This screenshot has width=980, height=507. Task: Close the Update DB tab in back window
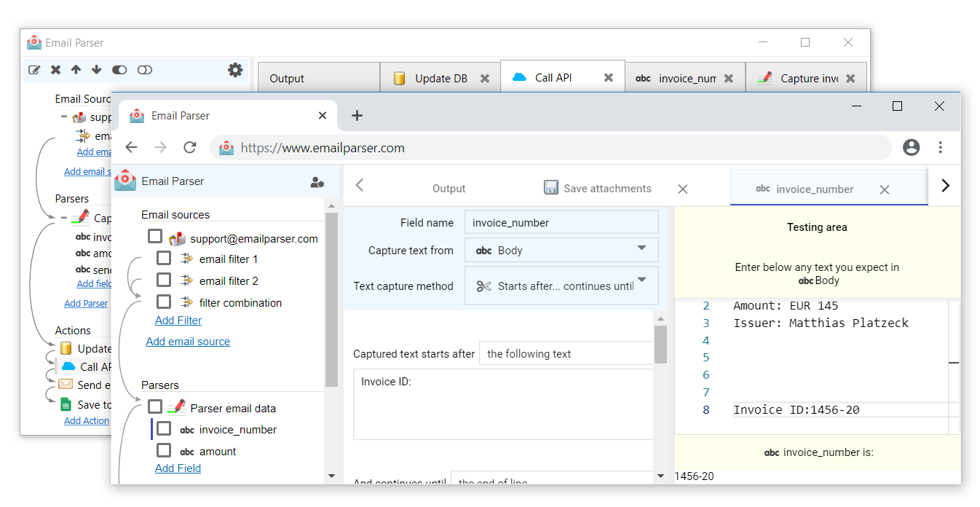(x=485, y=79)
